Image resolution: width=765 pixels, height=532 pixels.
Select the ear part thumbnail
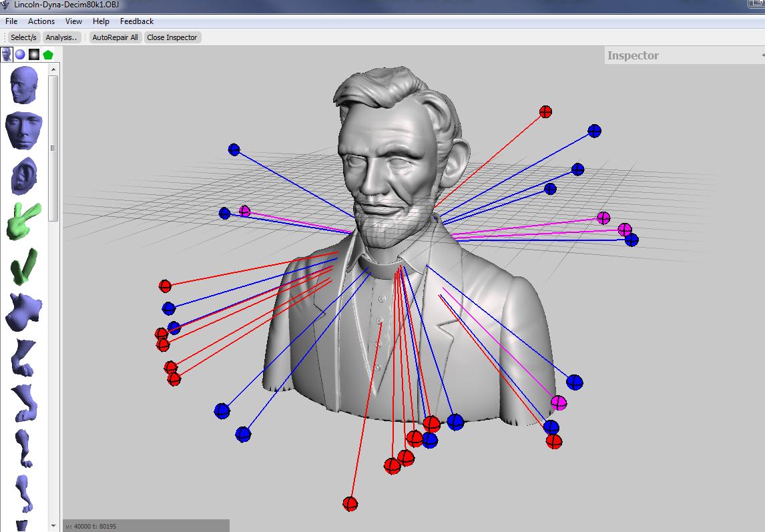(x=24, y=176)
